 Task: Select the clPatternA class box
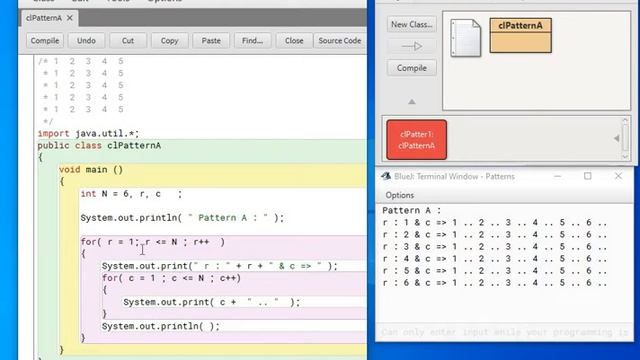tap(520, 36)
